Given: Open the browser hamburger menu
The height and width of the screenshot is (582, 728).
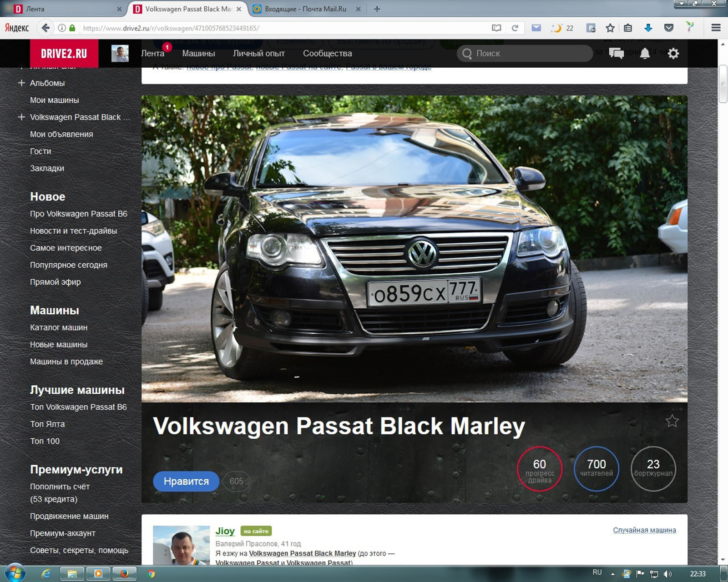Looking at the screenshot, I should click(x=716, y=28).
